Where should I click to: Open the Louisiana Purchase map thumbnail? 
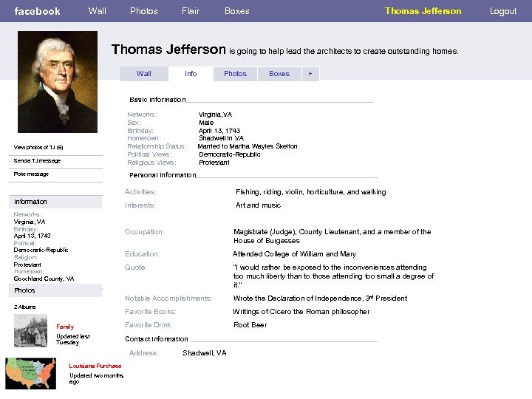pos(30,373)
